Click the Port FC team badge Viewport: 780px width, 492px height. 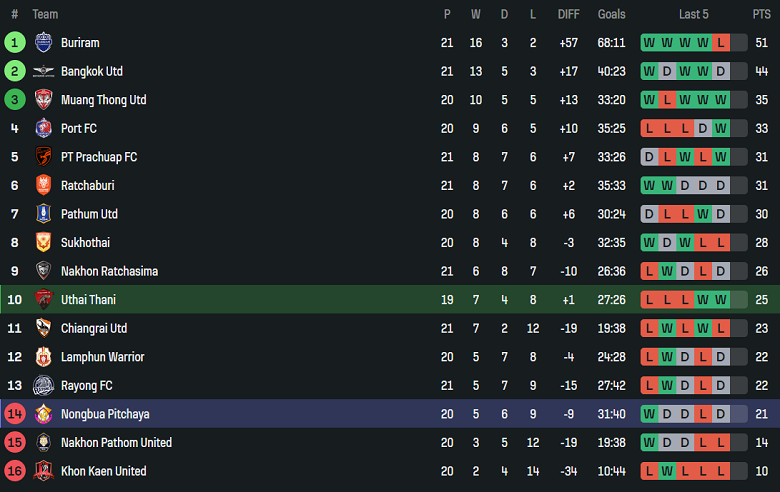click(x=43, y=129)
